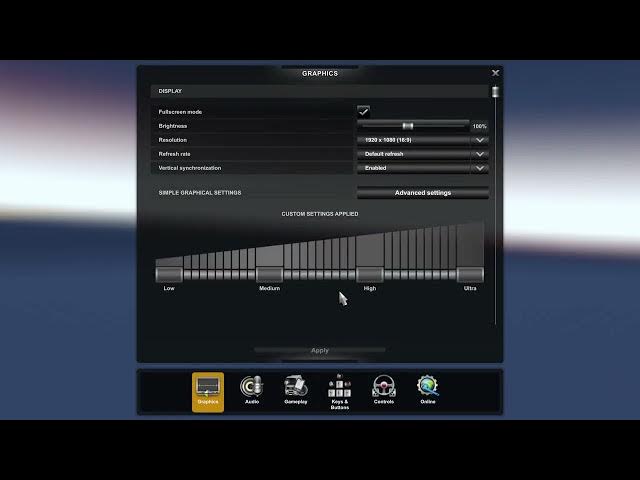The image size is (640, 480).
Task: Open the Graphics settings tab
Action: click(208, 392)
